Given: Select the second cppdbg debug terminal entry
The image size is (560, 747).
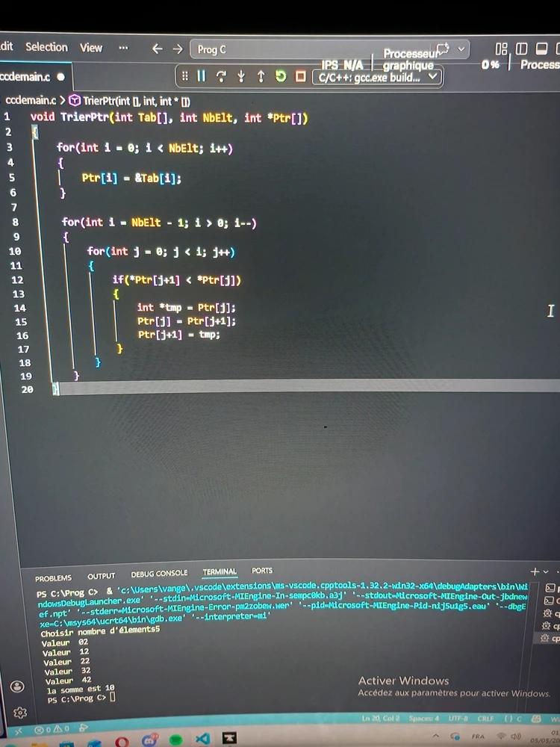Looking at the screenshot, I should point(551,625).
